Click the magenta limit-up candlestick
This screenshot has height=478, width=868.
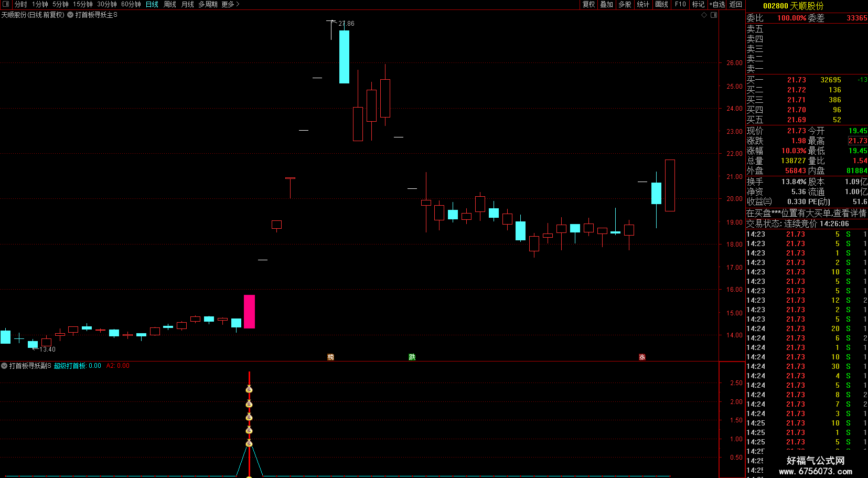point(249,312)
